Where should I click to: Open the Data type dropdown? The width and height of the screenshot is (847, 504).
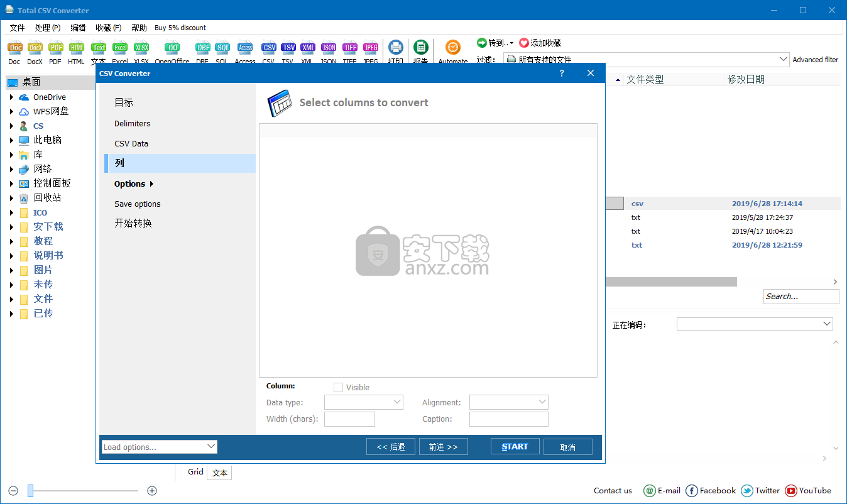pos(364,402)
